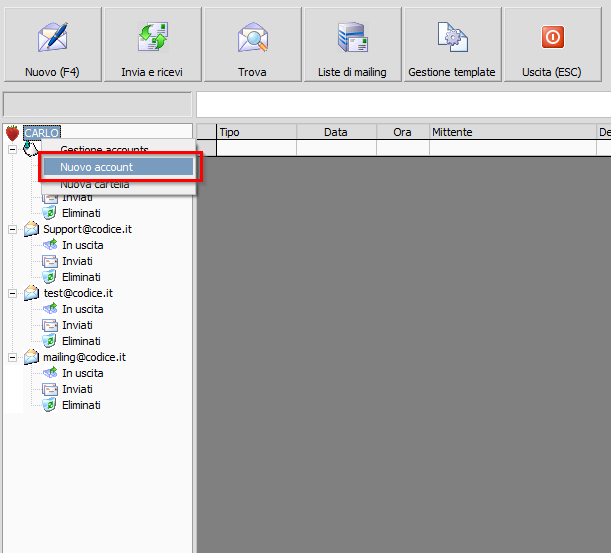
Task: Click the Trova magnifier envelope icon
Action: tap(253, 37)
